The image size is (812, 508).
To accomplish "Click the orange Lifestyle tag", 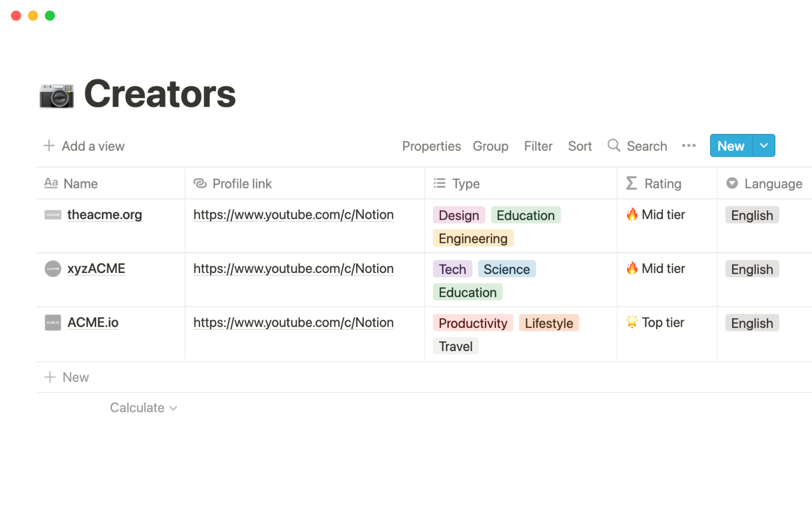I will pos(549,323).
